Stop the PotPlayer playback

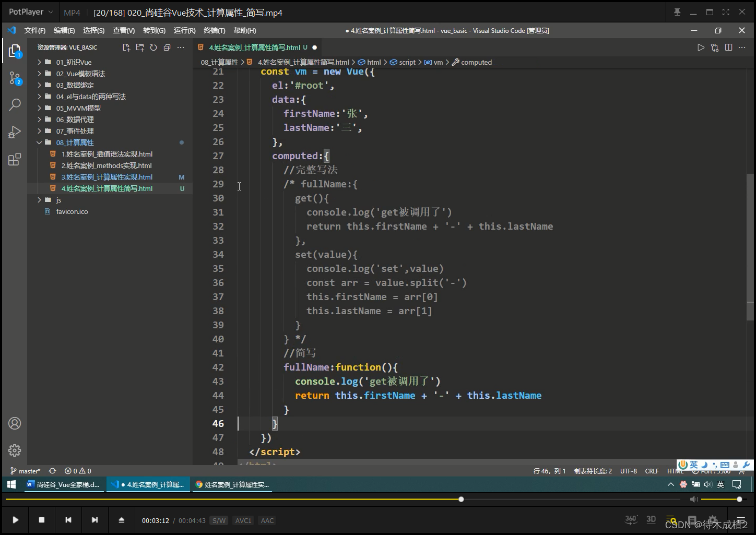pyautogui.click(x=42, y=520)
